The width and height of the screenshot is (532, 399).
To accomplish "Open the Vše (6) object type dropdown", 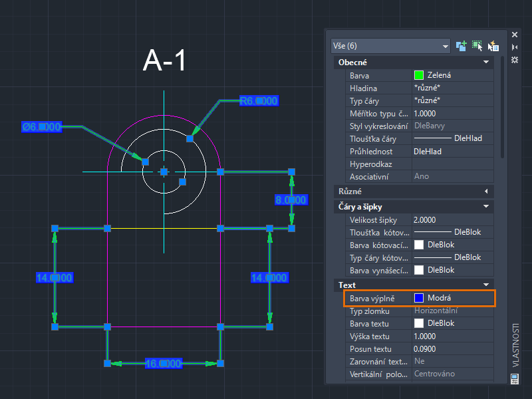I will click(x=390, y=46).
